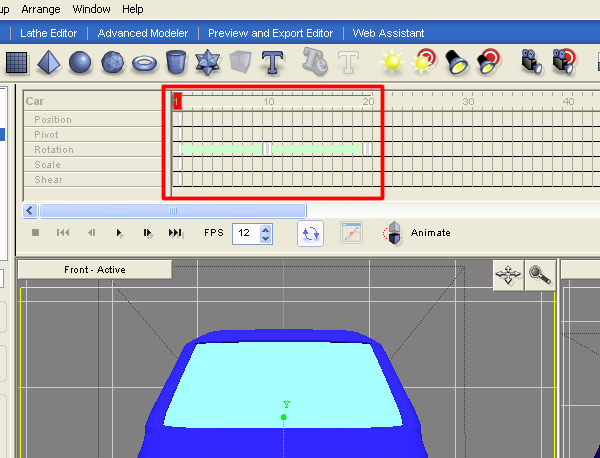Screen dimensions: 600x458
Task: Insert a geodesic sphere primitive
Action: 112,62
